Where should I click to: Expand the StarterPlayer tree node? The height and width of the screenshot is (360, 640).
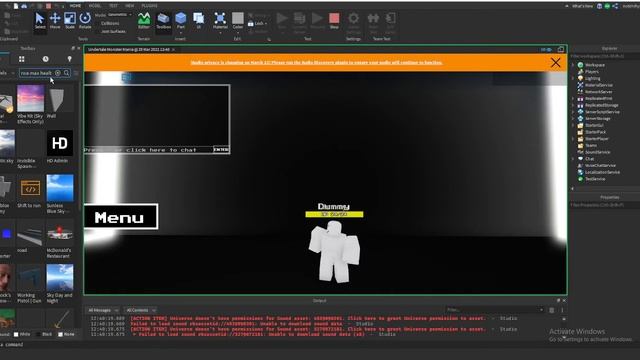(x=573, y=139)
